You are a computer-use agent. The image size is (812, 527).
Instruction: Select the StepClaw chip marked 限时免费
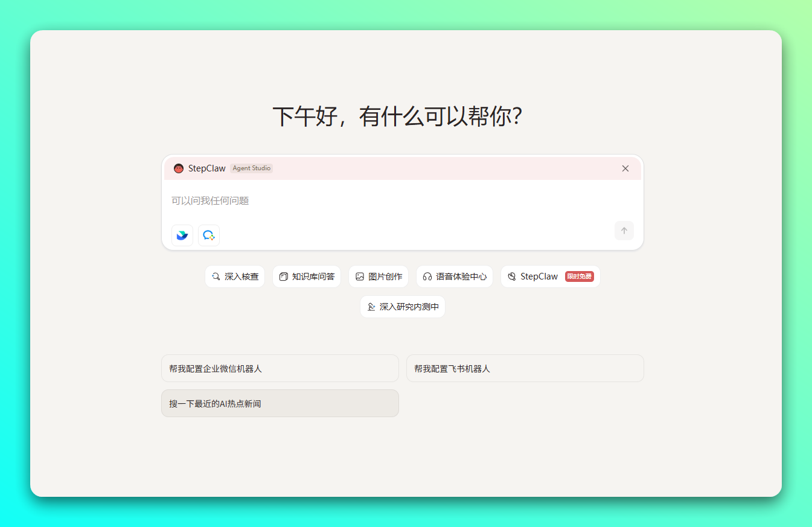click(x=551, y=276)
